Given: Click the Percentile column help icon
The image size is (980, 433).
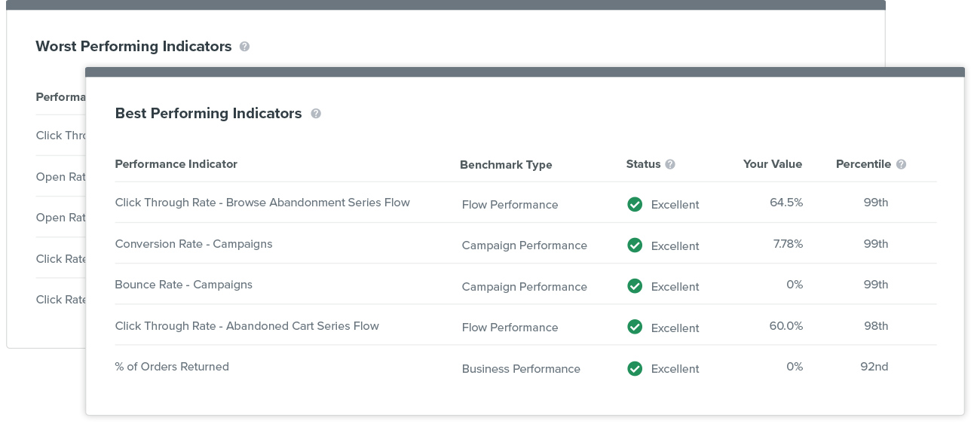Looking at the screenshot, I should [x=901, y=164].
